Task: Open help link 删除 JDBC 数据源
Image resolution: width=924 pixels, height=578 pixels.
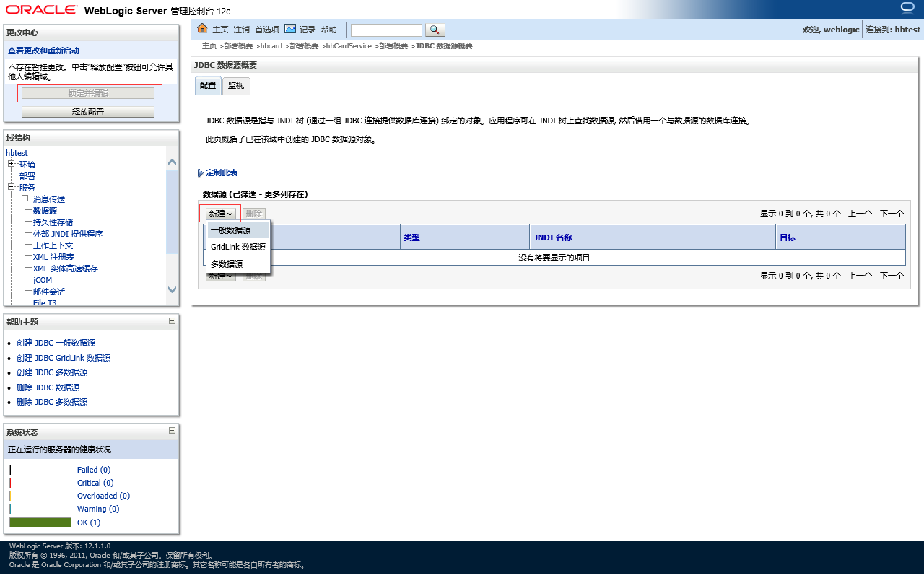Action: tap(48, 387)
